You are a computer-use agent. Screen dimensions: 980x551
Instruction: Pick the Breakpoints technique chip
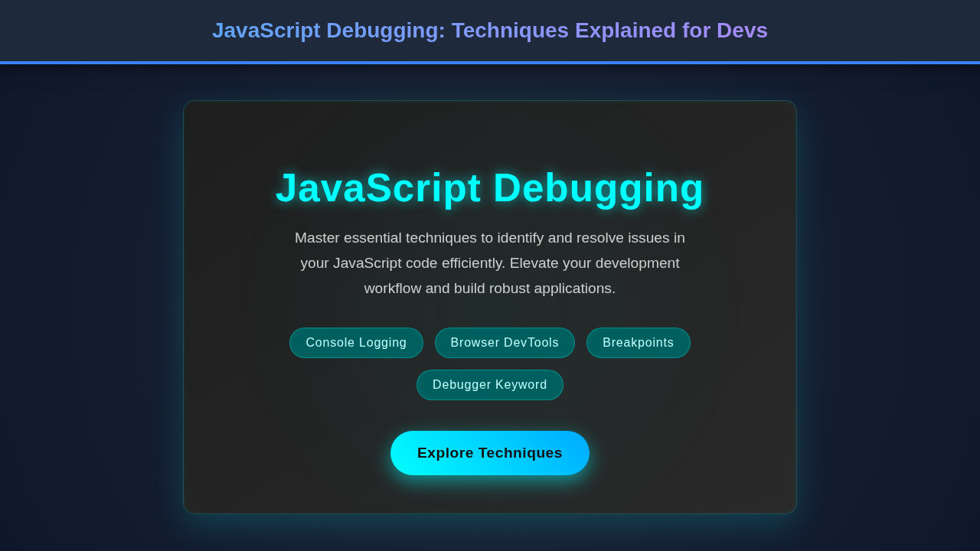(638, 343)
